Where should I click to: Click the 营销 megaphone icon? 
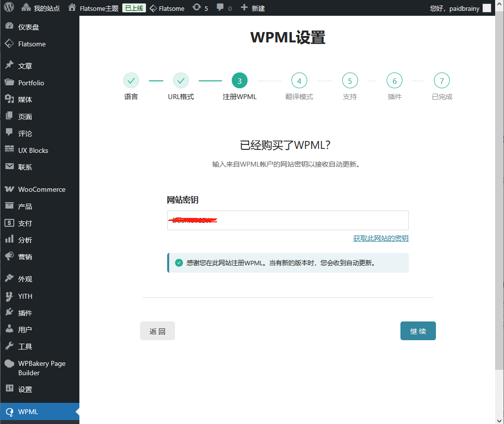(9, 256)
